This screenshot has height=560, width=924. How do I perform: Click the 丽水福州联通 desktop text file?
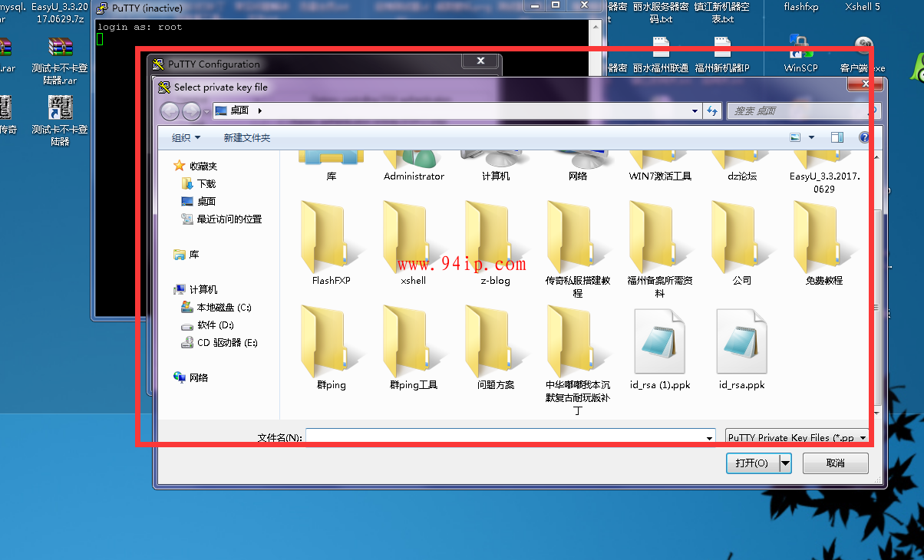click(x=660, y=54)
